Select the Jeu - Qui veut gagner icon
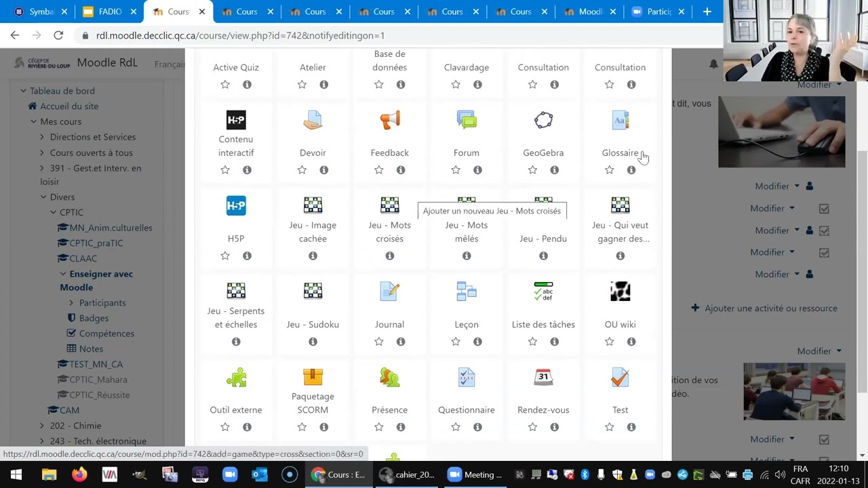The image size is (868, 488). pyautogui.click(x=620, y=205)
